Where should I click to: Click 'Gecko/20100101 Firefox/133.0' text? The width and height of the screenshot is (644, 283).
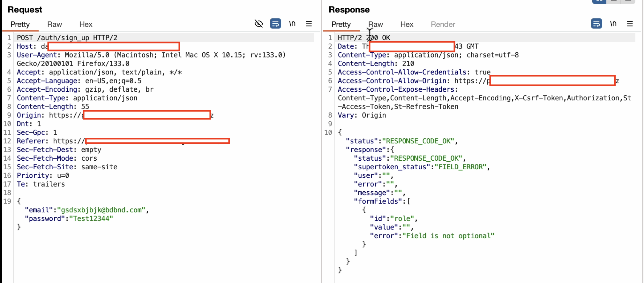[73, 64]
